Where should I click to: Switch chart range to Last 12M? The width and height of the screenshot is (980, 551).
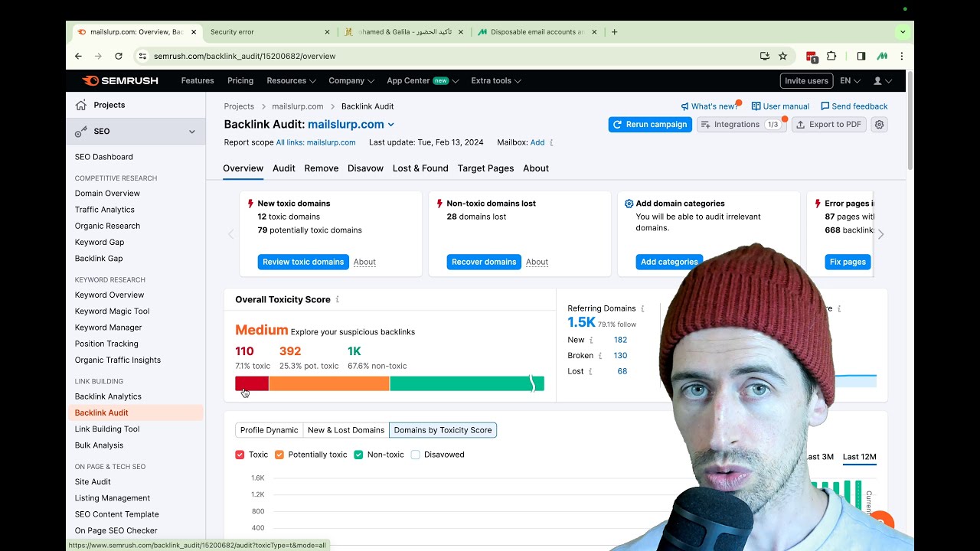pos(859,457)
